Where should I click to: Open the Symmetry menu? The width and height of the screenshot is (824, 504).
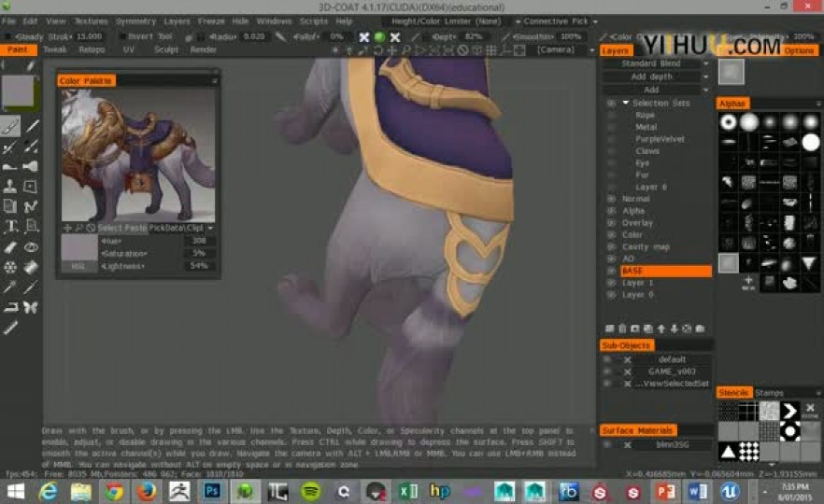coord(136,21)
